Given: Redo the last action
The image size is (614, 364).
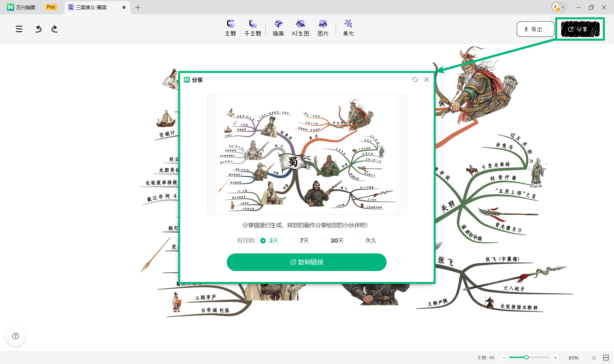Looking at the screenshot, I should tap(54, 29).
